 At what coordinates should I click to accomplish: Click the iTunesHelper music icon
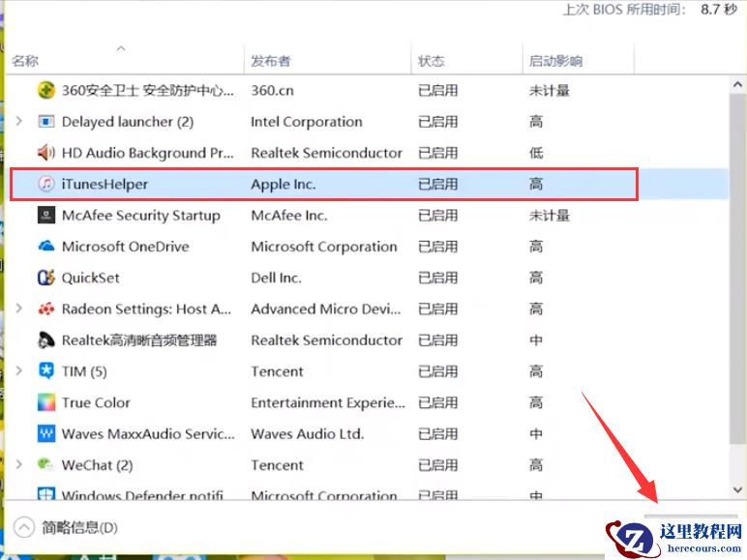click(x=46, y=184)
